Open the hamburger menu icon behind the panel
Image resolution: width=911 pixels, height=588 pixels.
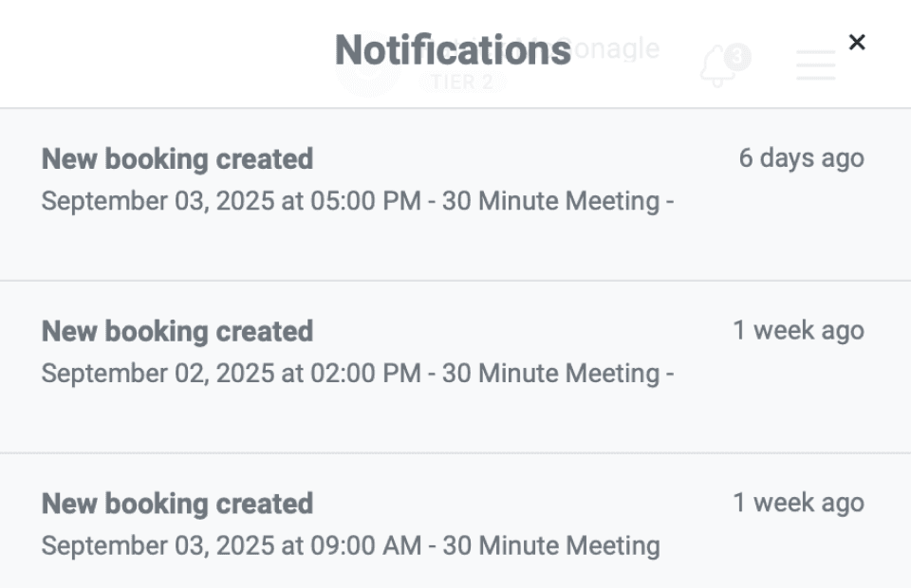point(816,65)
